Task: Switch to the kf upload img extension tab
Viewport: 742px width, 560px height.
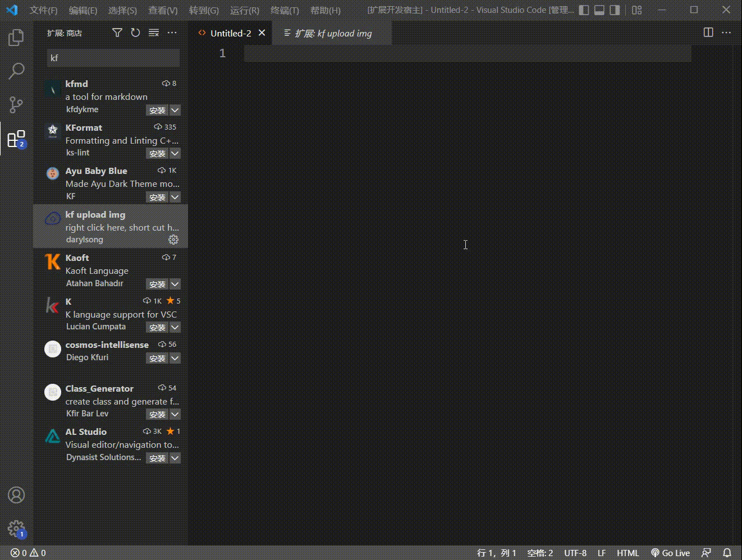Action: [x=332, y=33]
